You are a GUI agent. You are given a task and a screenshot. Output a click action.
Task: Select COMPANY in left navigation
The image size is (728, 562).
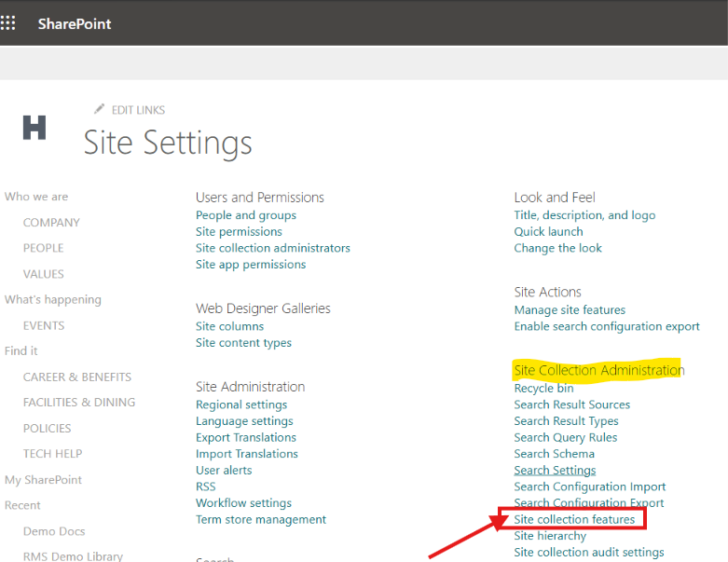51,223
